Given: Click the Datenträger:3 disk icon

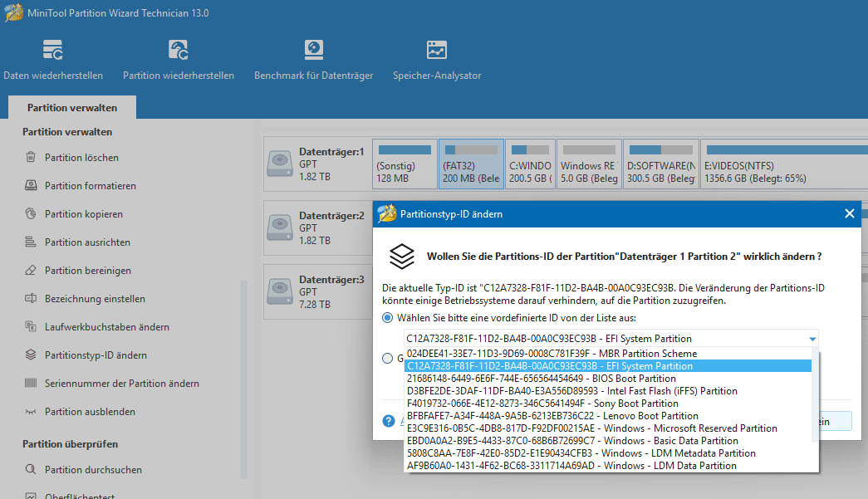Looking at the screenshot, I should click(280, 291).
